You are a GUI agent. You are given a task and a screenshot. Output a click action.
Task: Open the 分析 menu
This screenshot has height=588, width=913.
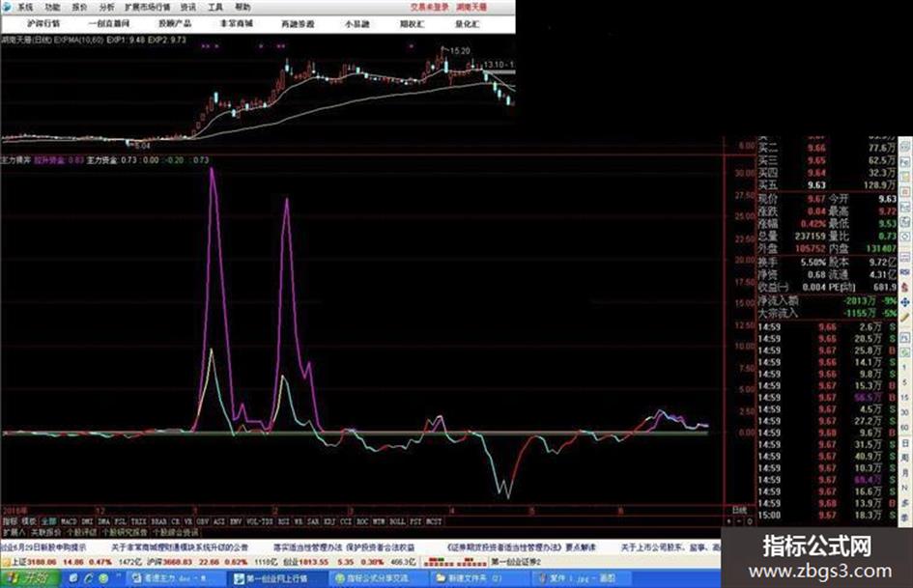pos(106,7)
